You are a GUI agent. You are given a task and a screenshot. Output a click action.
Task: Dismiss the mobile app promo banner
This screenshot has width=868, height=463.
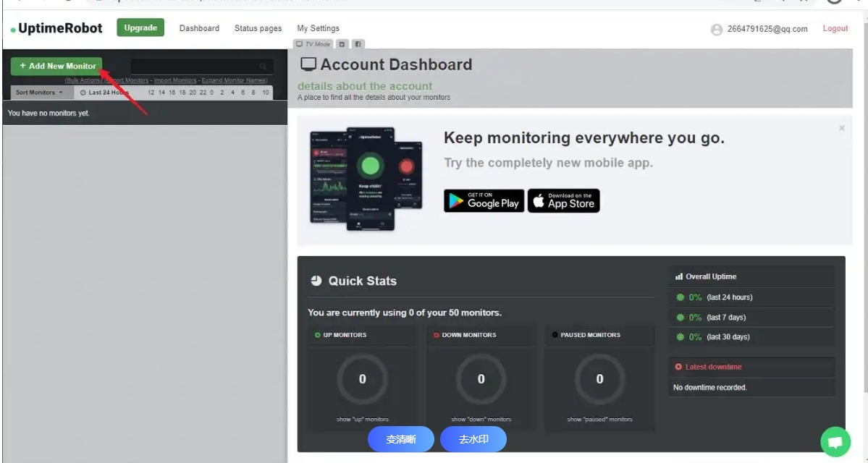841,128
